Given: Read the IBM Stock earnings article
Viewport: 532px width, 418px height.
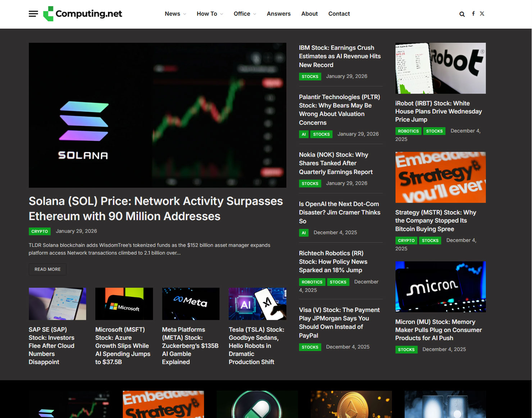Looking at the screenshot, I should (x=340, y=56).
